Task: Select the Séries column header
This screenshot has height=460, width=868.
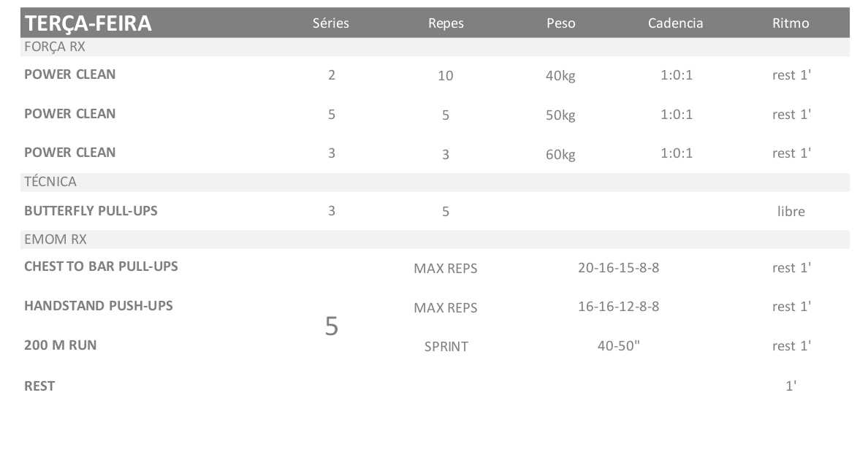Action: [x=331, y=23]
